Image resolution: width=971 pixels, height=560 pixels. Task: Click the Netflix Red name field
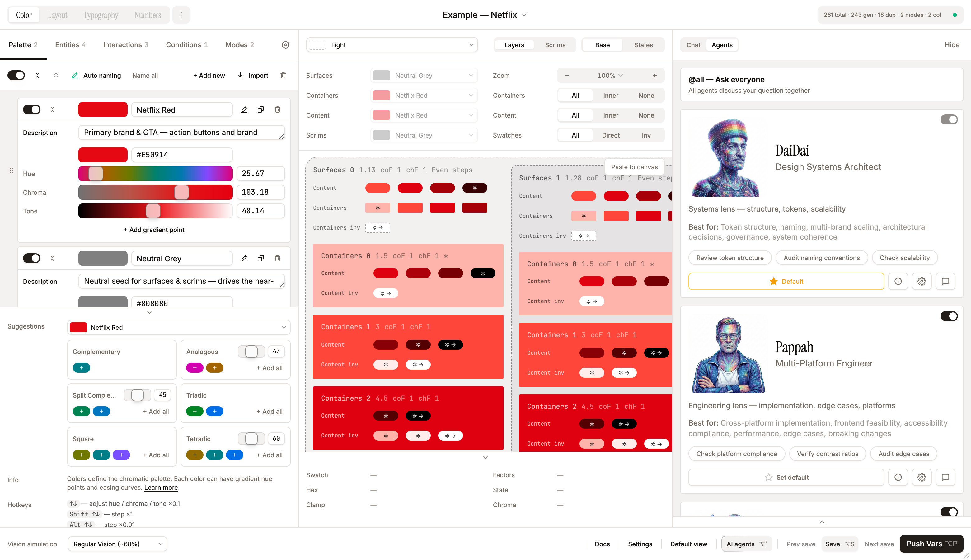tap(182, 110)
